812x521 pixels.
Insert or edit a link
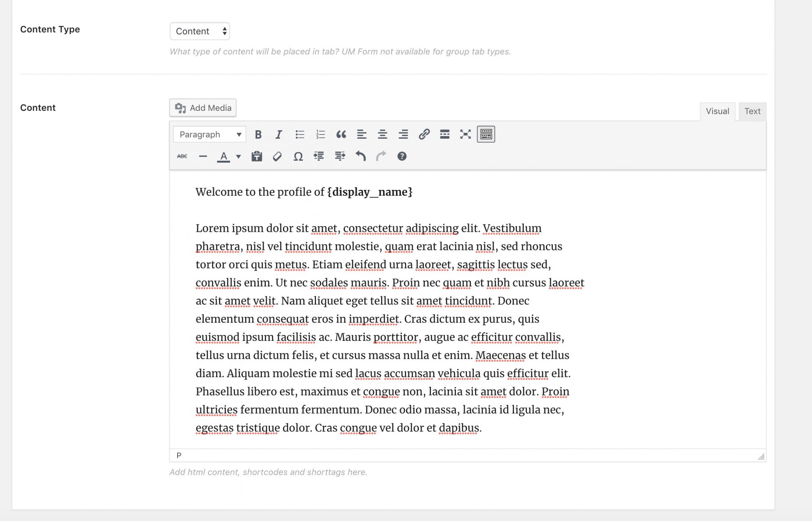coord(424,134)
